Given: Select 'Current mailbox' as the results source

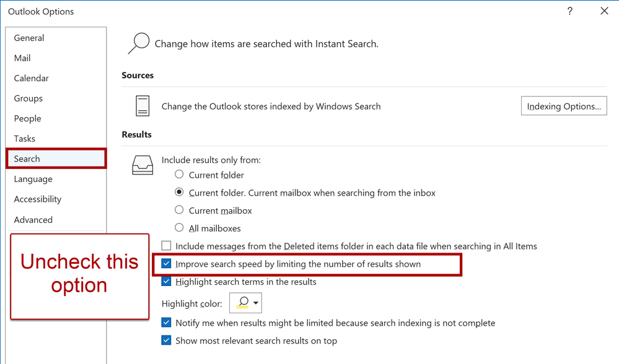Looking at the screenshot, I should click(179, 210).
